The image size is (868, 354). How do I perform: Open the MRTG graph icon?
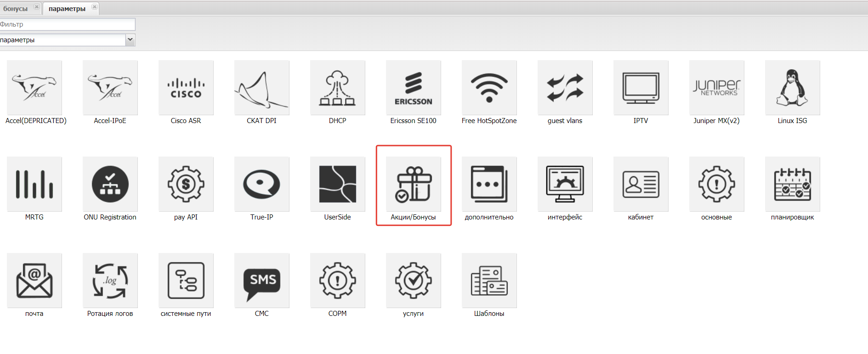34,185
